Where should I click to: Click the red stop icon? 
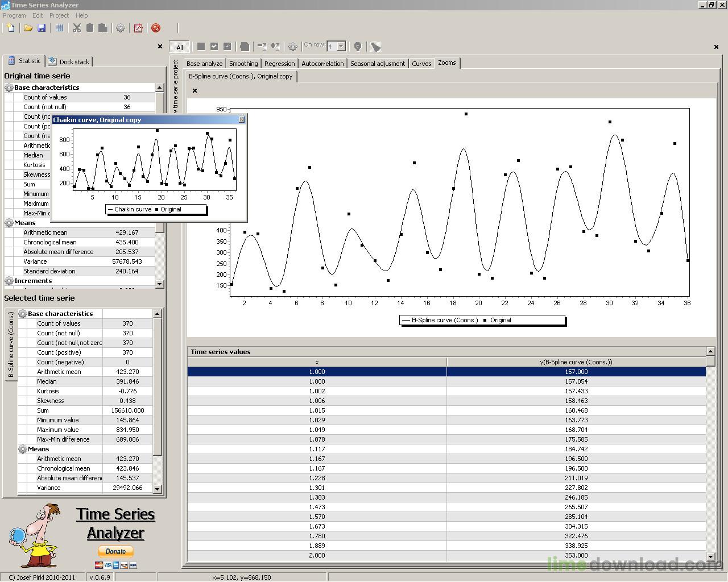(x=155, y=28)
